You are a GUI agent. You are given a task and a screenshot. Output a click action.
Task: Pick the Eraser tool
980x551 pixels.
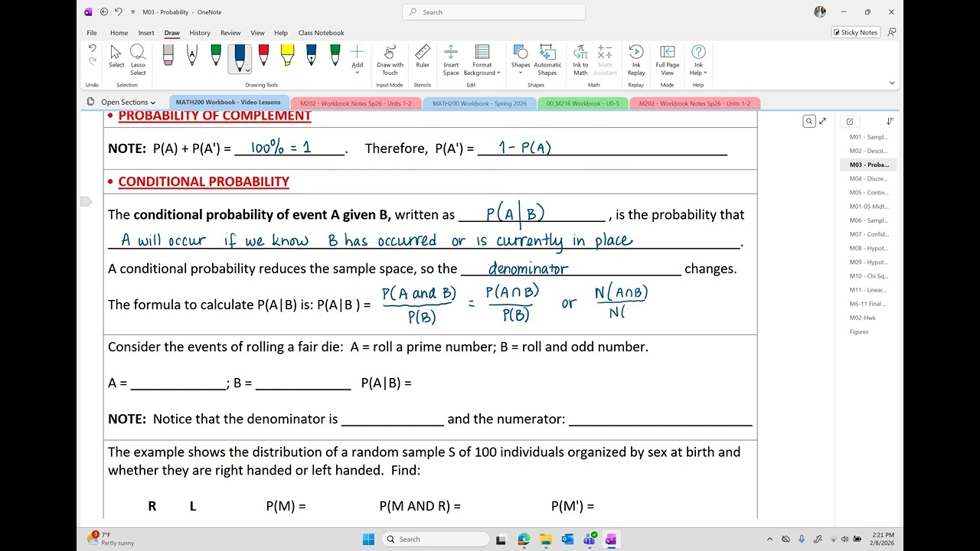point(168,55)
